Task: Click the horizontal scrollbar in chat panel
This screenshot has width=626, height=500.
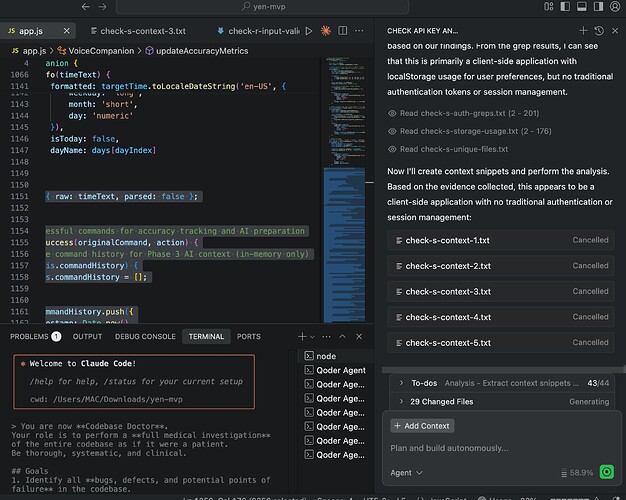Action: pyautogui.click(x=503, y=370)
